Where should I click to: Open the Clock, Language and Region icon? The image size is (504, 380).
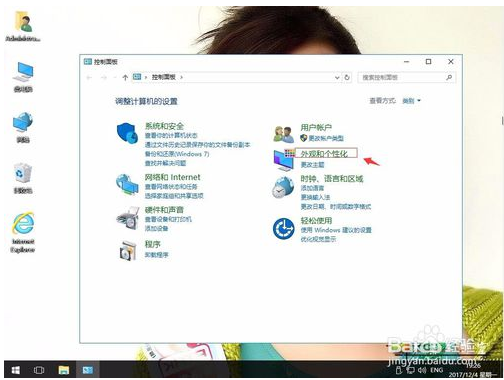click(283, 187)
